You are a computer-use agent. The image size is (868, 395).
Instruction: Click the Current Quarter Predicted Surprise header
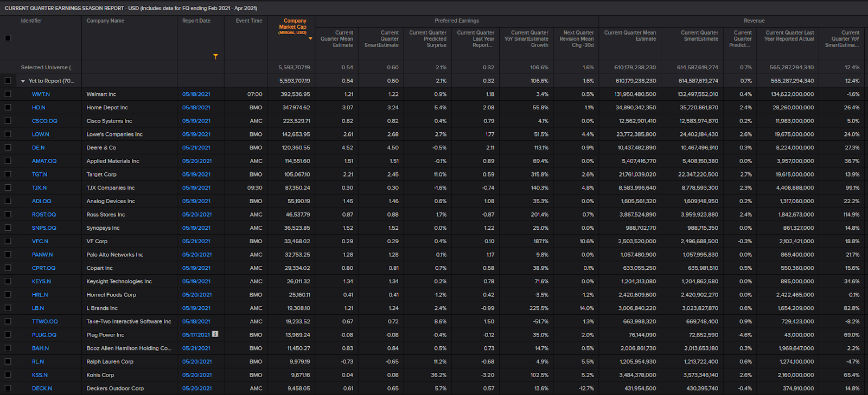tap(427, 38)
